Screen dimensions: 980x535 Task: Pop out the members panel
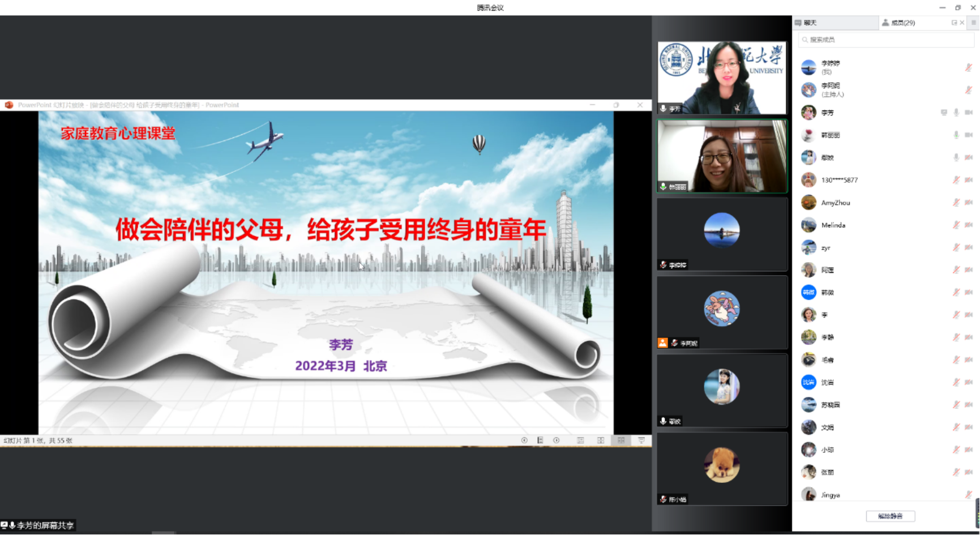point(954,23)
